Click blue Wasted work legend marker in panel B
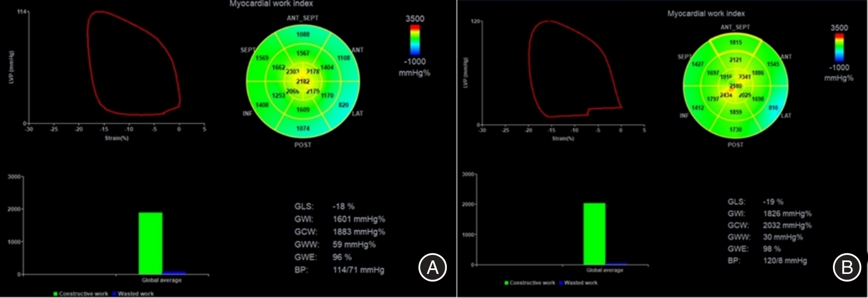868x298 pixels. [x=561, y=283]
